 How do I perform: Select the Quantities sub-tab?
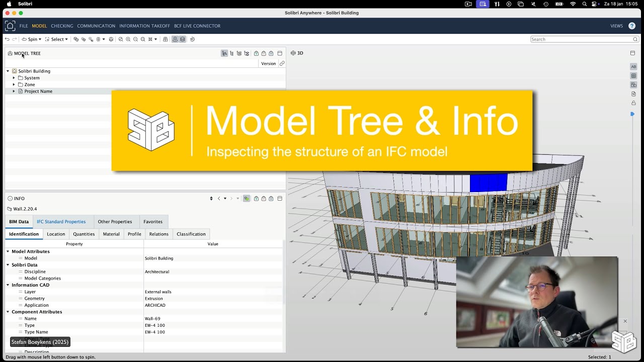point(84,234)
